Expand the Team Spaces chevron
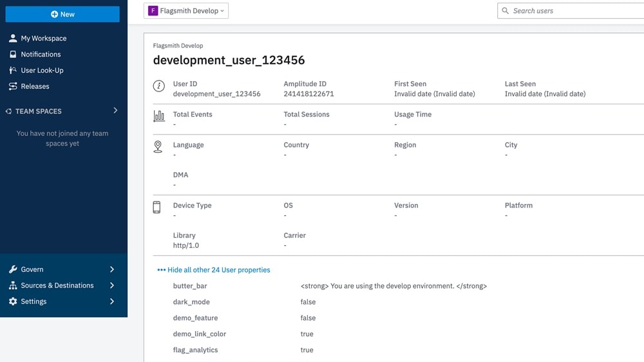 coord(115,111)
